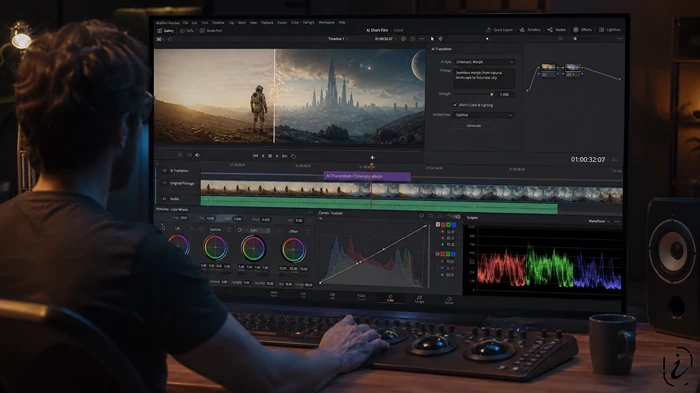Click the Strength value field
The image size is (700, 393).
[504, 95]
